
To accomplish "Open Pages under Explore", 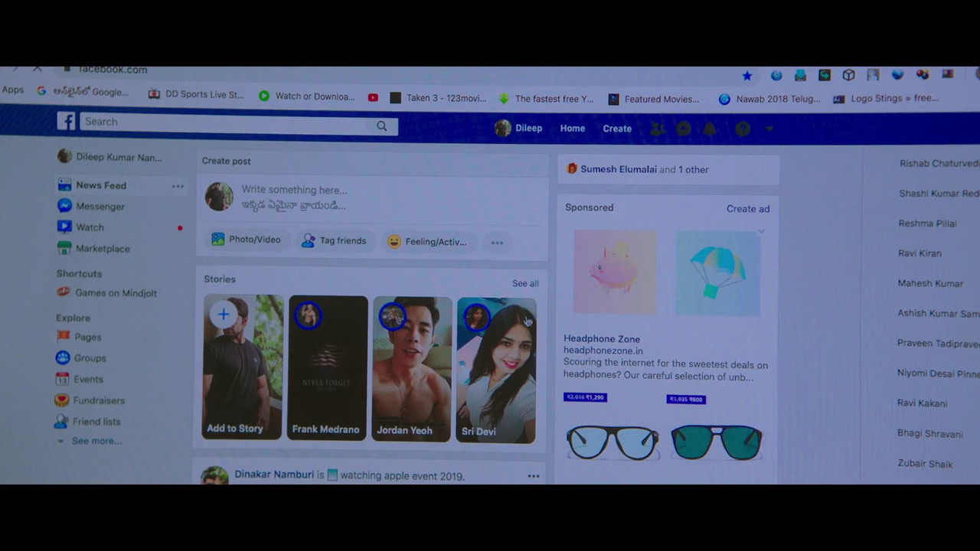I will coord(79,337).
